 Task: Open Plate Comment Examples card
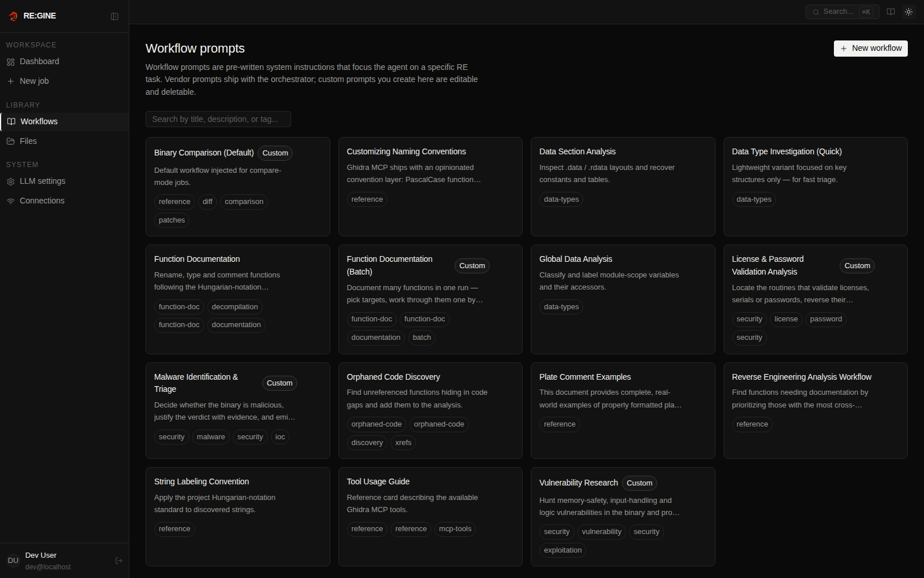coord(623,410)
